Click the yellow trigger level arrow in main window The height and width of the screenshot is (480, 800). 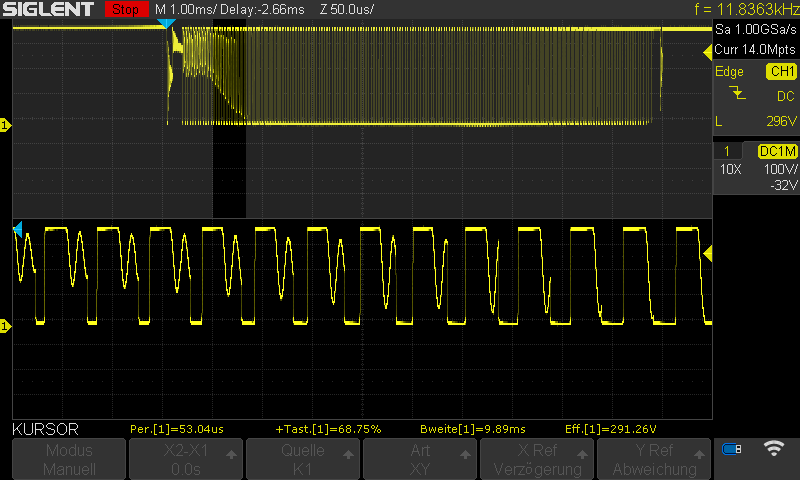point(708,52)
